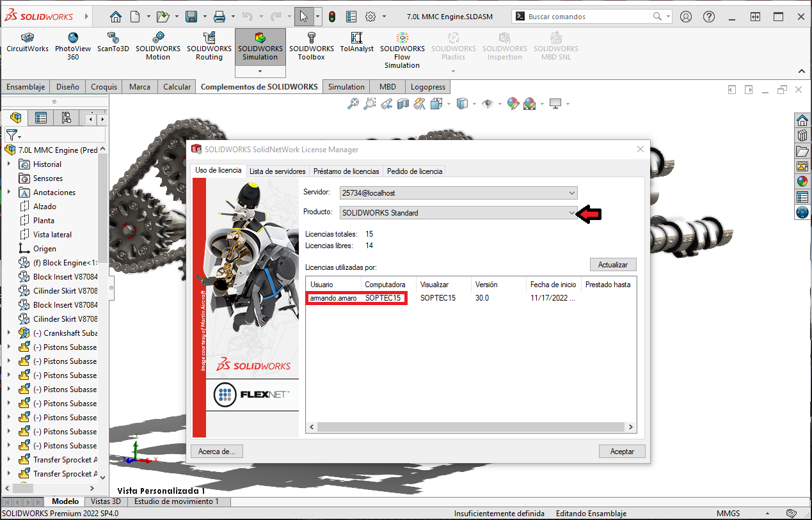This screenshot has height=520, width=812.
Task: Launch the TolAnalyst add-in
Action: point(357,43)
